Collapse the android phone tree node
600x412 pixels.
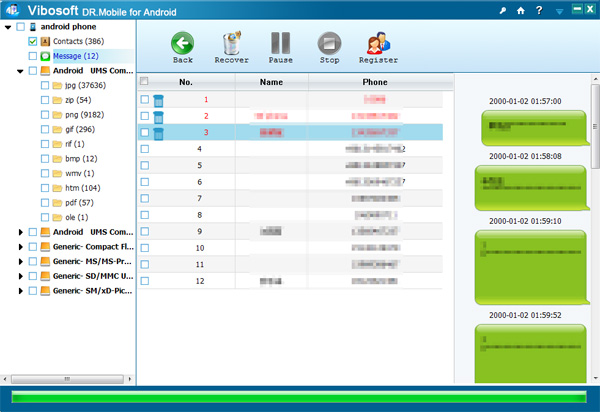point(8,27)
